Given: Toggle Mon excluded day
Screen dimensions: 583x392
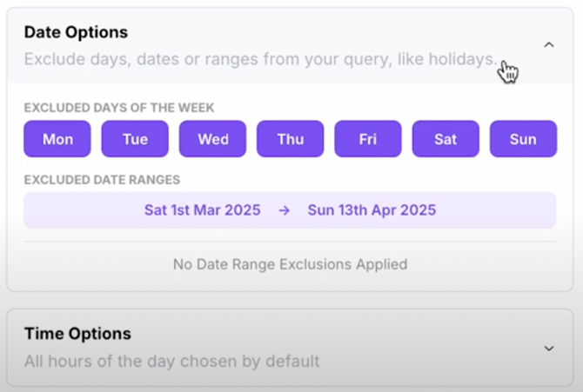Looking at the screenshot, I should click(57, 139).
